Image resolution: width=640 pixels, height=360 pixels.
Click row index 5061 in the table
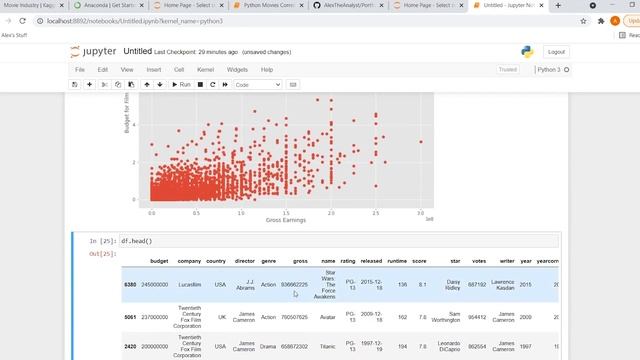click(x=130, y=317)
